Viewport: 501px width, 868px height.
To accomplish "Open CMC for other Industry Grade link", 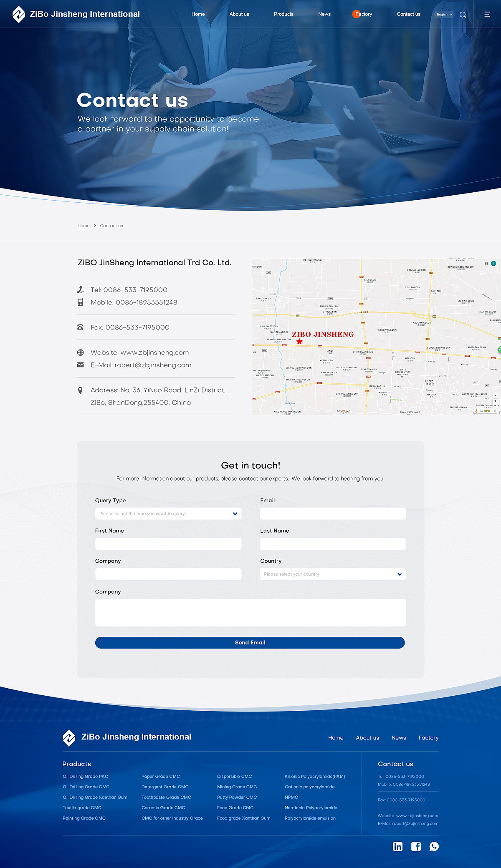I will click(172, 818).
